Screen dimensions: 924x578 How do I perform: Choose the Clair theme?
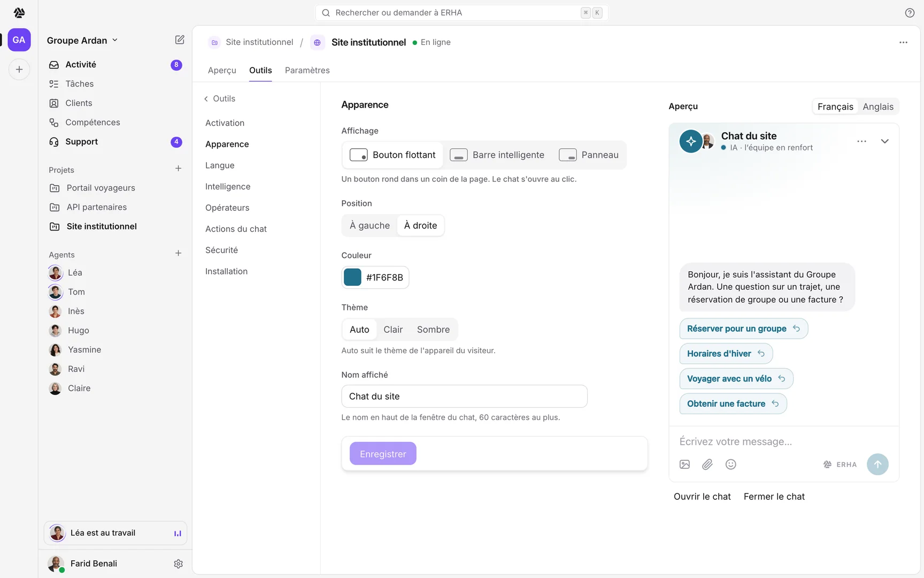(393, 330)
